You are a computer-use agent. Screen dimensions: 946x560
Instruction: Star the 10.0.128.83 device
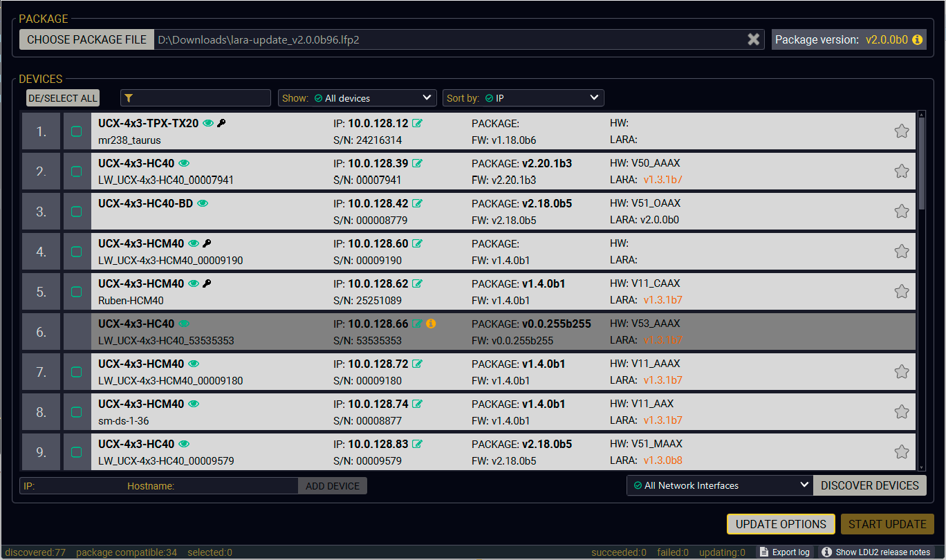pyautogui.click(x=901, y=451)
